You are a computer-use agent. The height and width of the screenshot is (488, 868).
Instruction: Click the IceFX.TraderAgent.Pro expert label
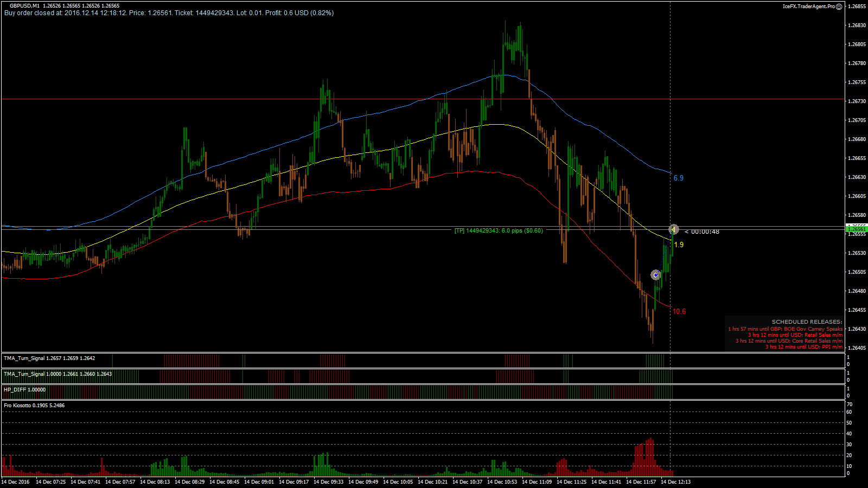point(808,7)
